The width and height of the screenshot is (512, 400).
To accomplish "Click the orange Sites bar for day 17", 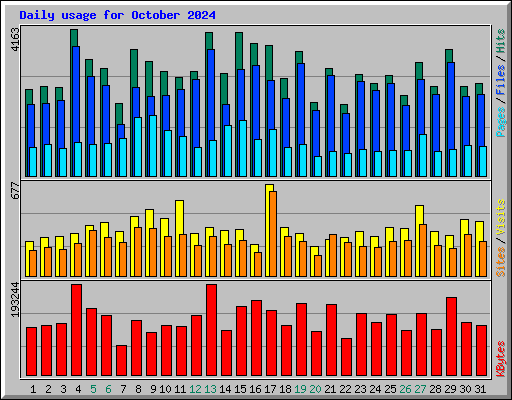I will (x=273, y=234).
